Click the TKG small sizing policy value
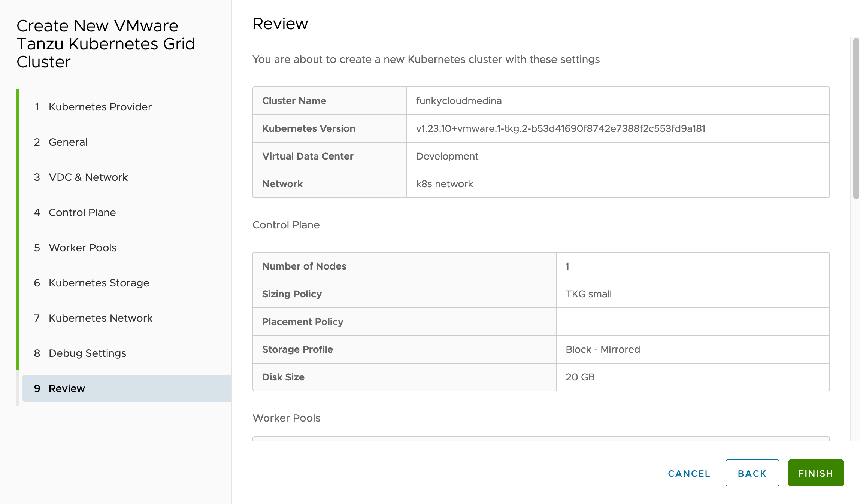The image size is (860, 504). [x=588, y=294]
